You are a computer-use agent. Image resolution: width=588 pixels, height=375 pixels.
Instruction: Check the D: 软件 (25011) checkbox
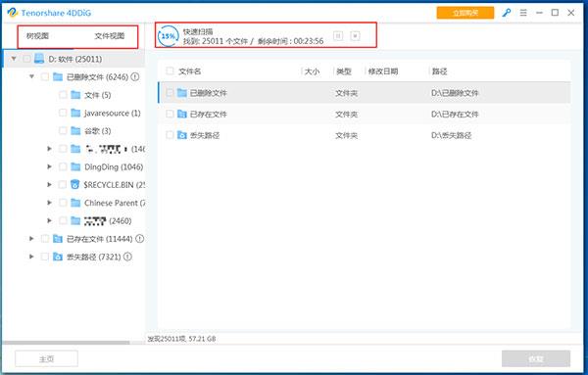[x=26, y=59]
